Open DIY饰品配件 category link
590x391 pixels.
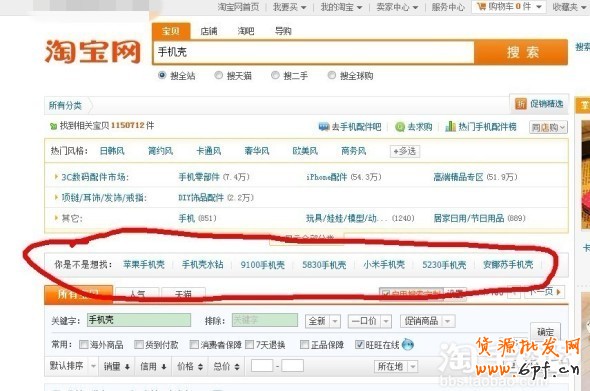coord(201,198)
